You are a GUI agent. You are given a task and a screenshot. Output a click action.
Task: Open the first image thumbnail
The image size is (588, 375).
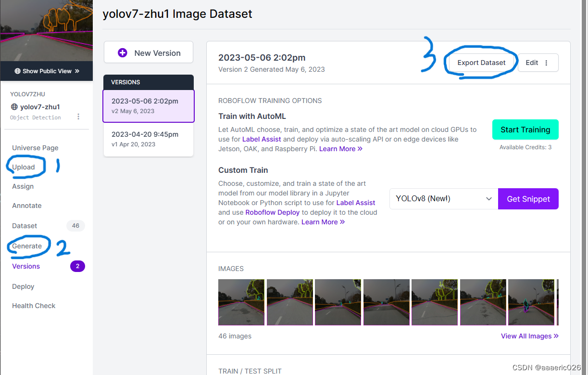tap(241, 302)
